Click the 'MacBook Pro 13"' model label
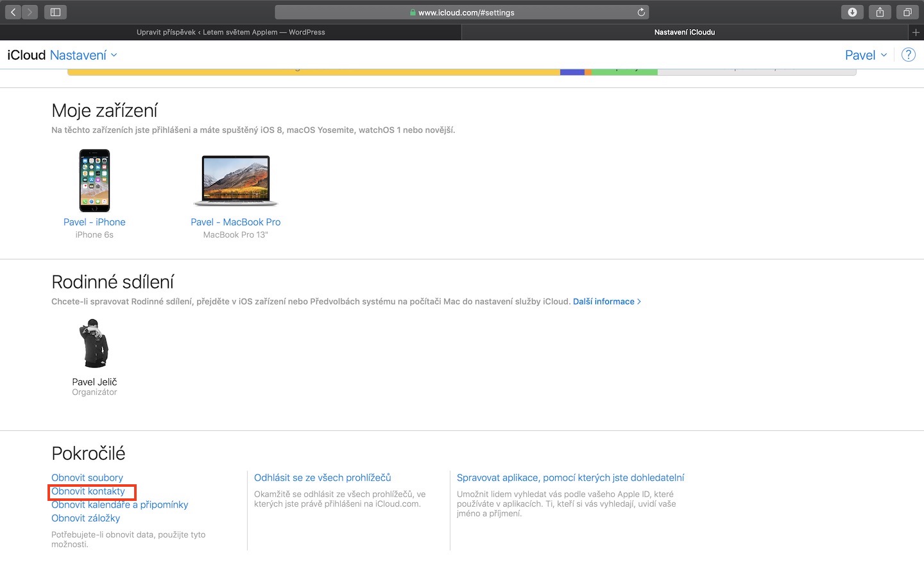Viewport: 924px width, 578px height. coord(235,235)
